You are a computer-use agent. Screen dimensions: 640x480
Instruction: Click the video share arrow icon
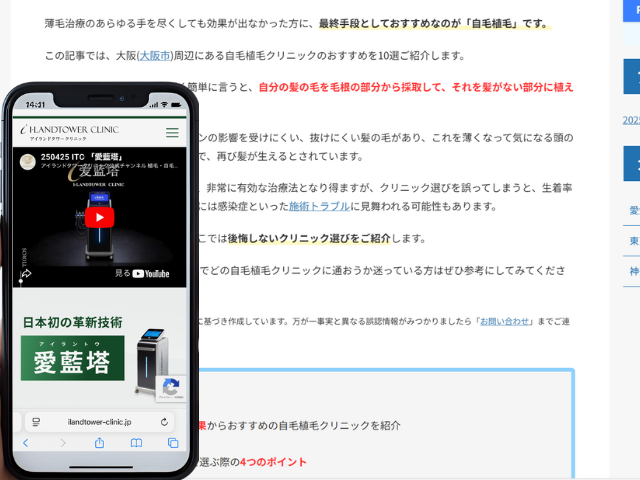(x=27, y=272)
